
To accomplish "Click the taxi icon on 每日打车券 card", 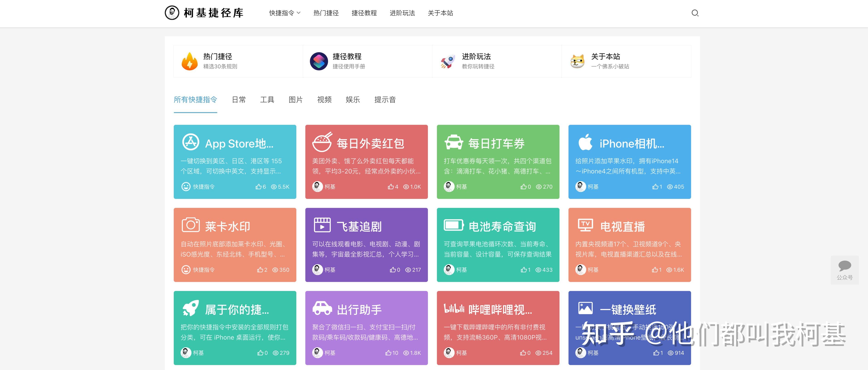I will coord(454,142).
